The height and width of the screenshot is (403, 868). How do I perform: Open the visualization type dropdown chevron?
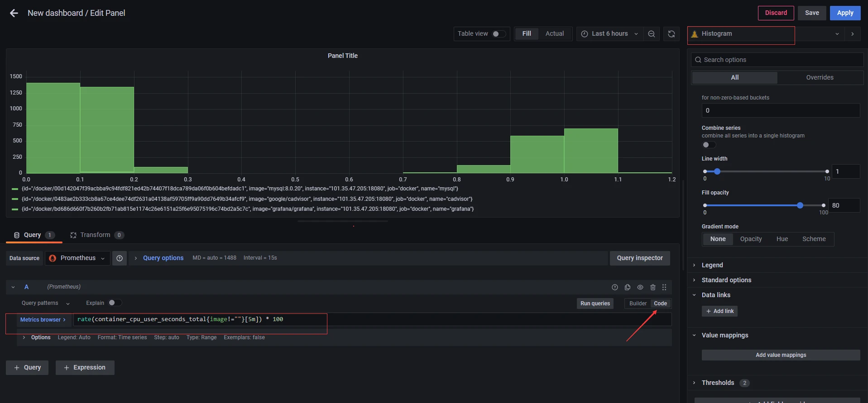tap(837, 34)
